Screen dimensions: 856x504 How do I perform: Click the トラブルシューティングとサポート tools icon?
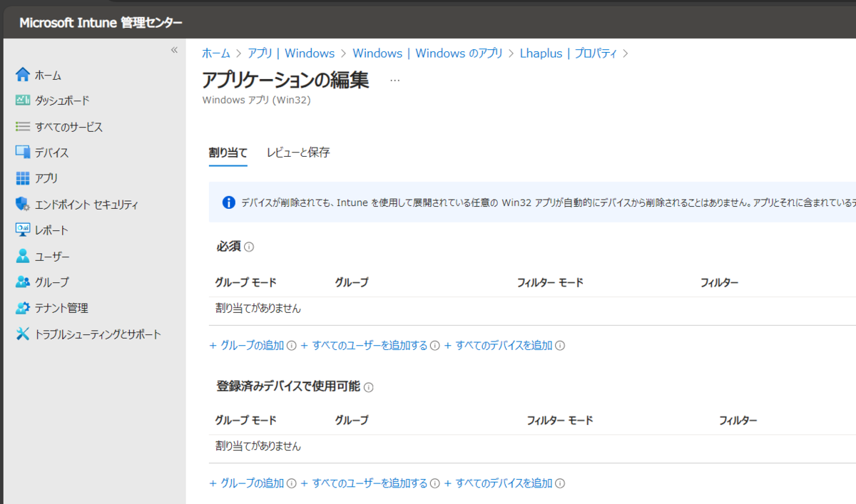tap(23, 334)
